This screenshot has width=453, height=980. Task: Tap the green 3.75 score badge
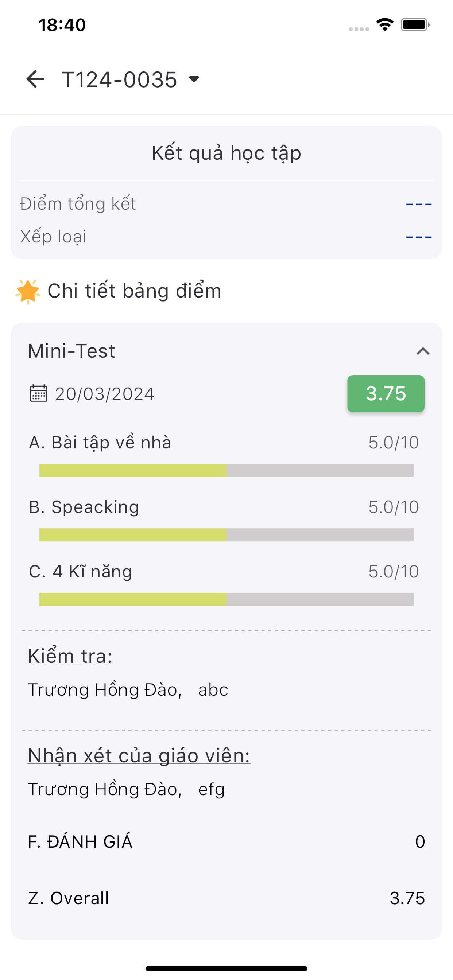point(386,393)
